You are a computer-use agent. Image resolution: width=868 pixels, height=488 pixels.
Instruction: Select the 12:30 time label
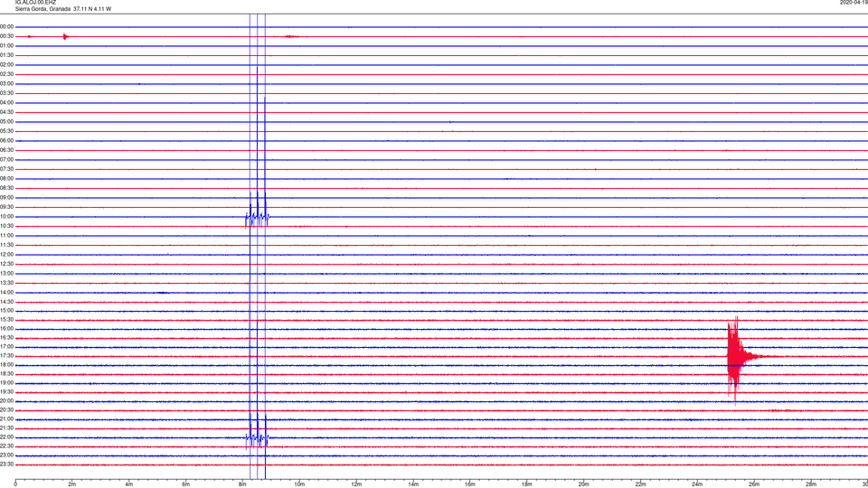[x=6, y=264]
